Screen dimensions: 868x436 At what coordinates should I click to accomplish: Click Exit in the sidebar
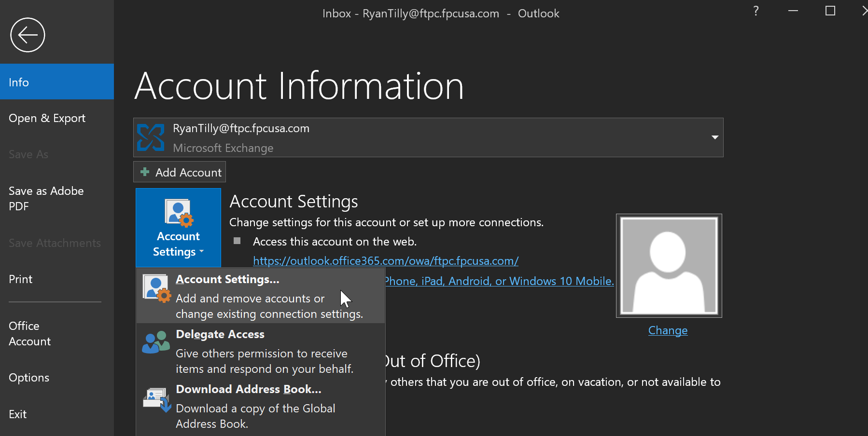tap(57, 414)
